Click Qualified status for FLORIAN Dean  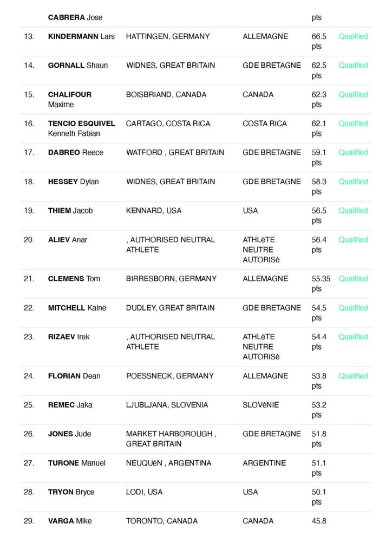click(353, 376)
